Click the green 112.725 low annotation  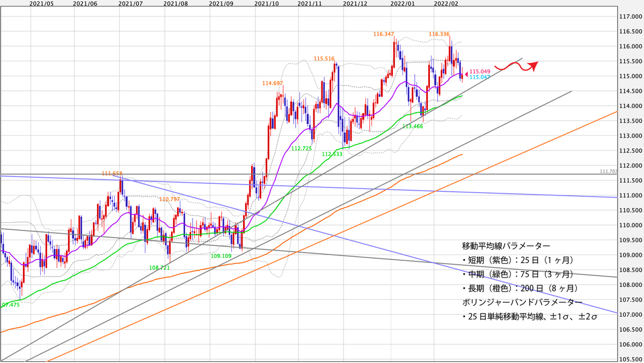301,148
